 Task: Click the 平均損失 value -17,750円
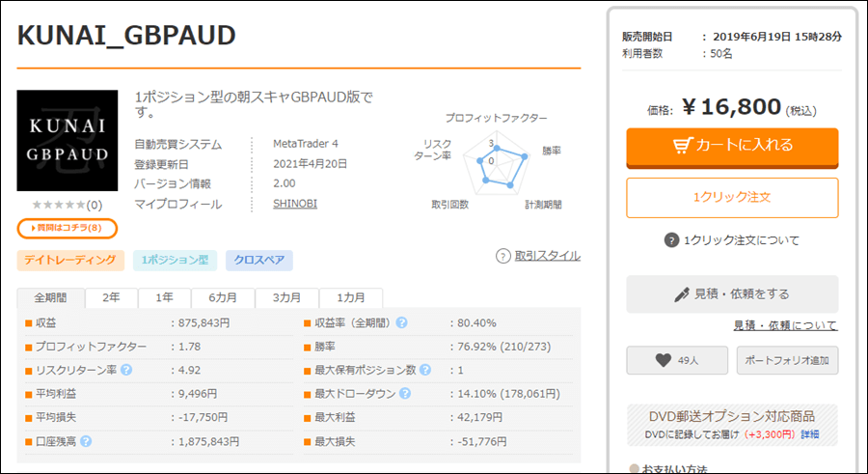203,417
